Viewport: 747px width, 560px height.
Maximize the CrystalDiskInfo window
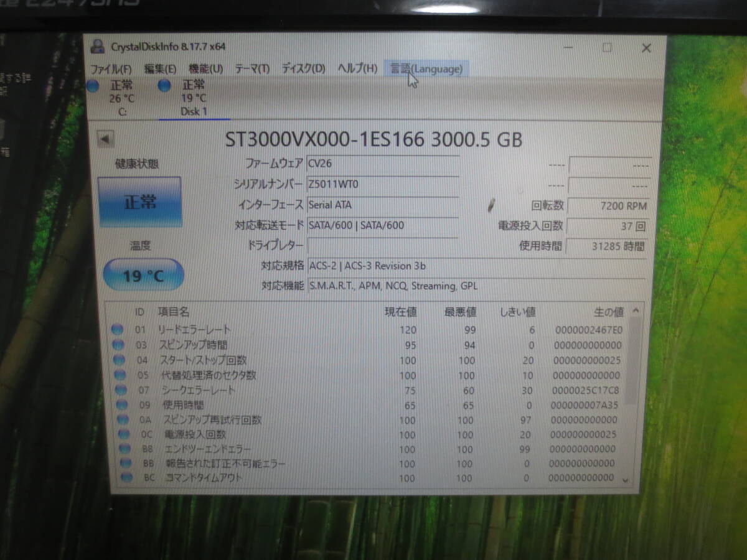(607, 47)
